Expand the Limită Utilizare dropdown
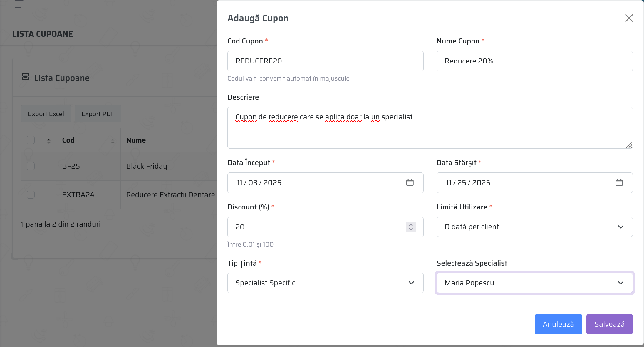 534,227
